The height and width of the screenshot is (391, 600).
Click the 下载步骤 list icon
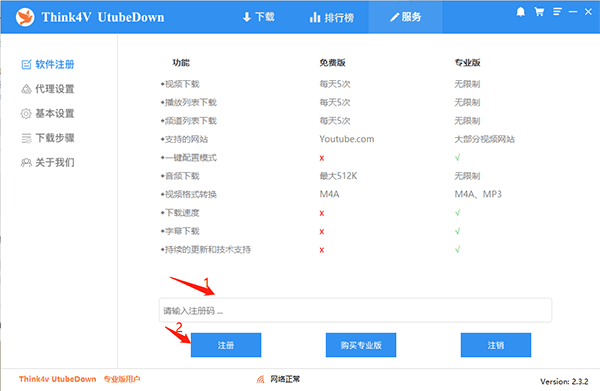(x=26, y=138)
